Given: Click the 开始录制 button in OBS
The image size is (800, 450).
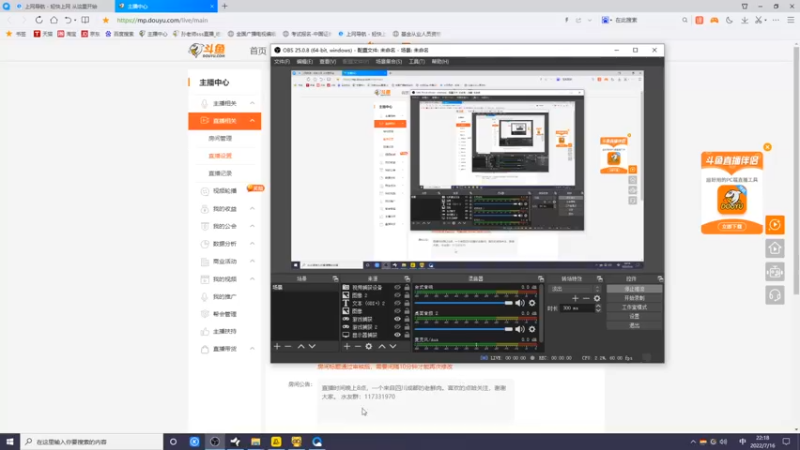Looking at the screenshot, I should [x=634, y=298].
